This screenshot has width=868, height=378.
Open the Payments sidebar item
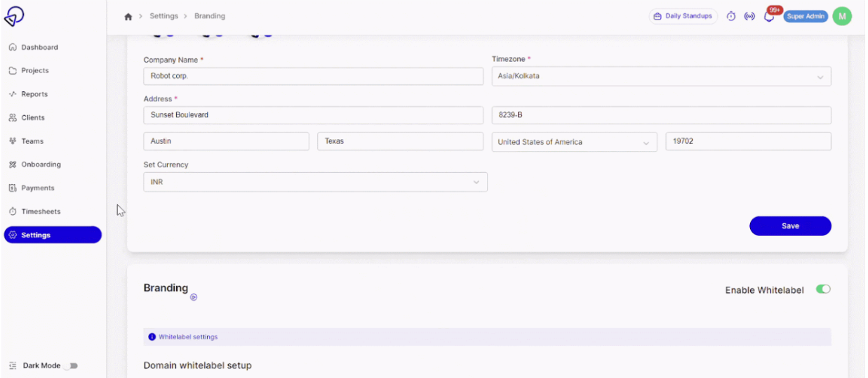pyautogui.click(x=37, y=188)
